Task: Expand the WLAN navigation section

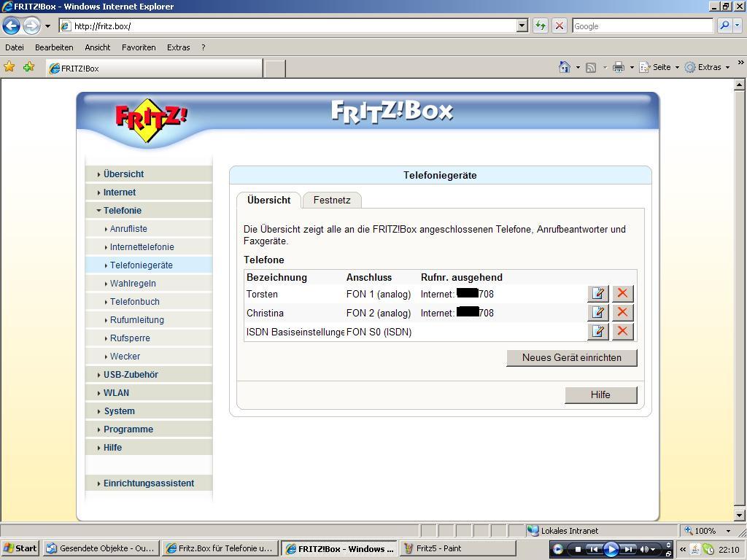Action: [x=116, y=393]
